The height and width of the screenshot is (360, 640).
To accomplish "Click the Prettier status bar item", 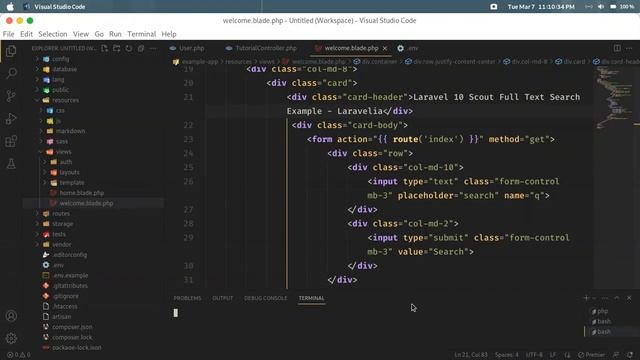I will [x=591, y=355].
